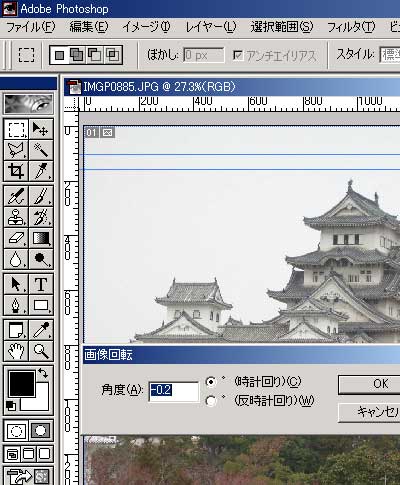Open the 編集 menu
Viewport: 400px width, 485px height.
click(89, 27)
